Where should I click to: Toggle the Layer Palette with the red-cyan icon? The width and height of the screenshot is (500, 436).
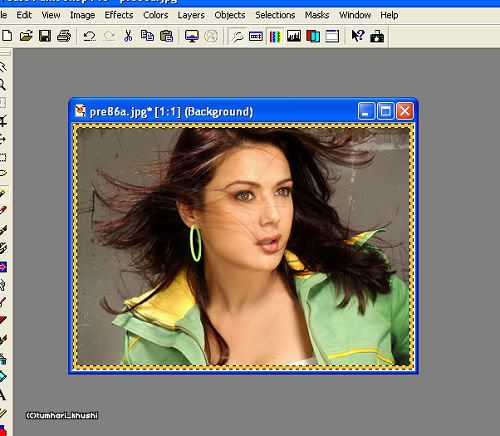(313, 36)
